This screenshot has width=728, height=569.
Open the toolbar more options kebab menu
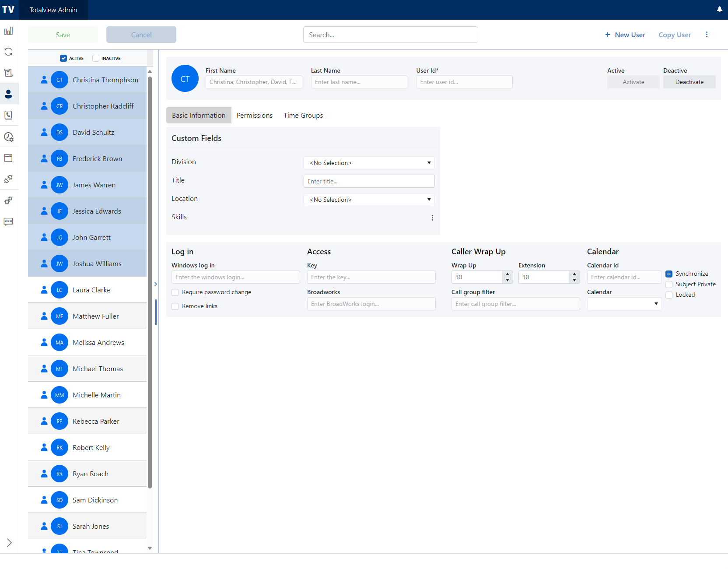click(x=707, y=35)
